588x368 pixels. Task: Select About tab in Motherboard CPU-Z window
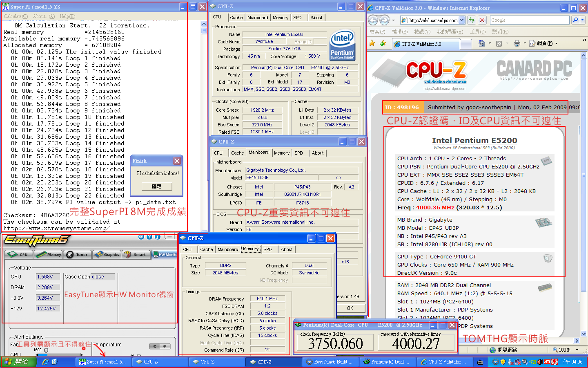tap(317, 153)
